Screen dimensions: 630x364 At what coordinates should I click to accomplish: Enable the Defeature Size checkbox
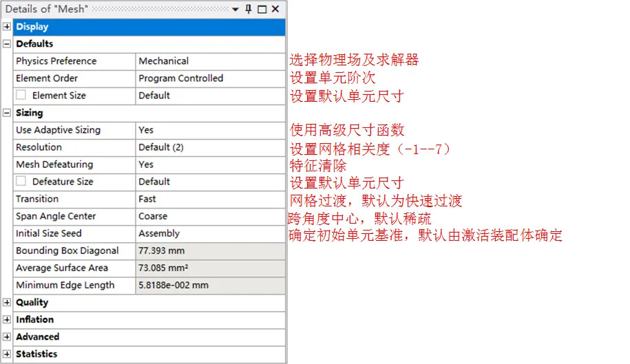pyautogui.click(x=21, y=181)
